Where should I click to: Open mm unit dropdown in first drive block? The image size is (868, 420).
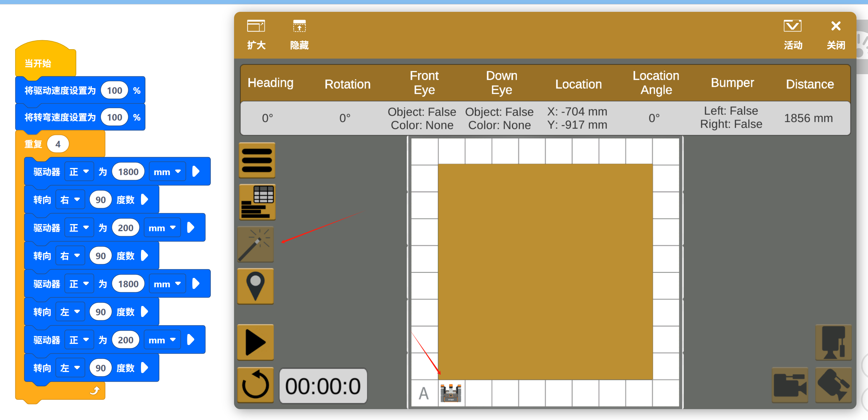(x=167, y=172)
